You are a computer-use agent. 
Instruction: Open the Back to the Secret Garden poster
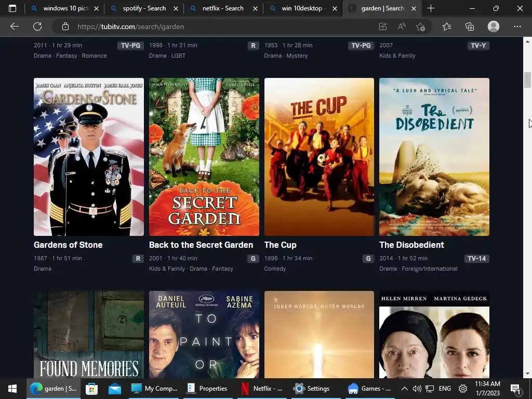click(204, 157)
